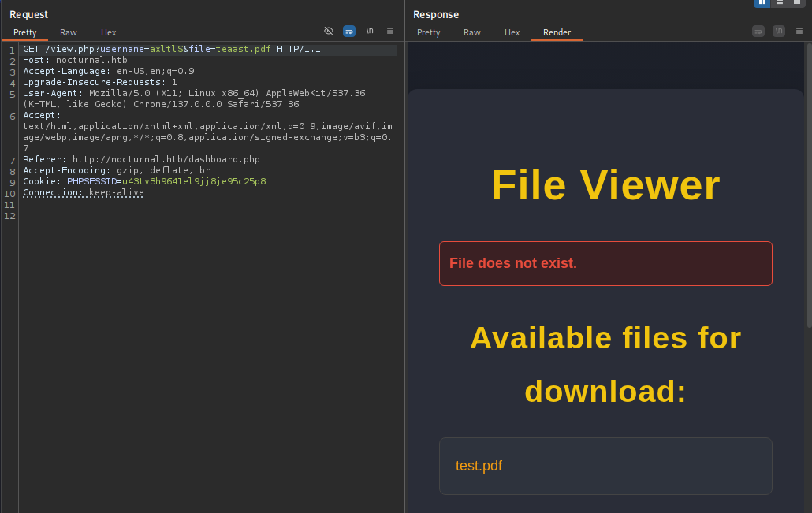Toggle show newlines \n icon in Request
812x513 pixels.
[370, 31]
